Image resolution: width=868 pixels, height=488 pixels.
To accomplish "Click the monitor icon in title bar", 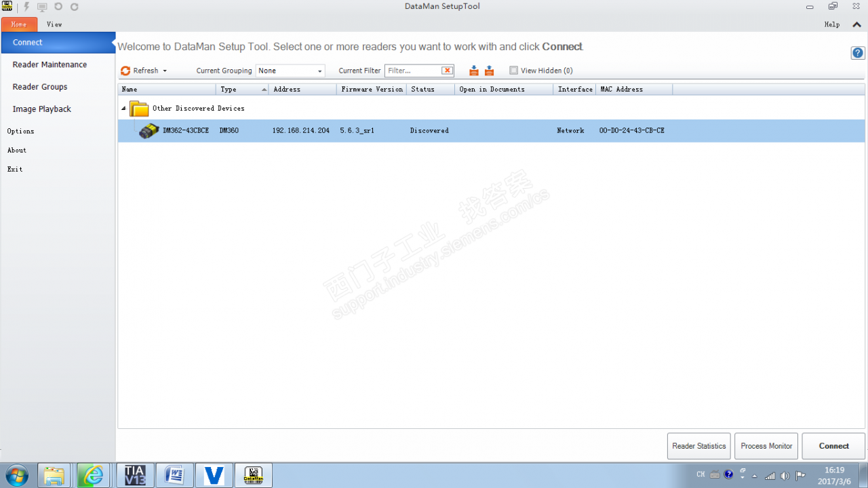I will pos(42,7).
